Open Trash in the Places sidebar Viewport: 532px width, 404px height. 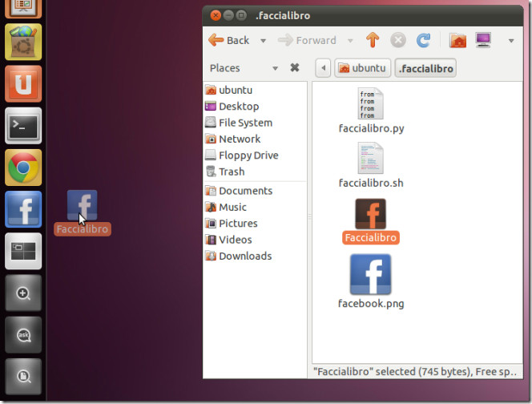point(255,172)
